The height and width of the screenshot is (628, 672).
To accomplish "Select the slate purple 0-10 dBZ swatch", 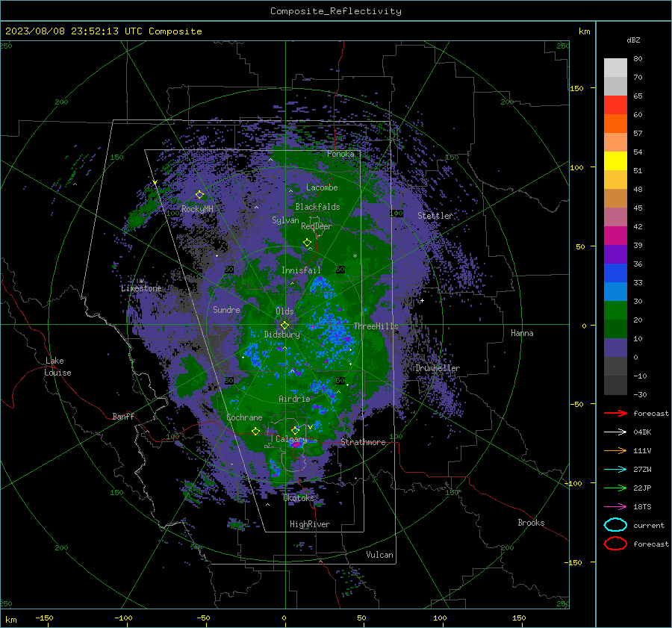I will (615, 347).
